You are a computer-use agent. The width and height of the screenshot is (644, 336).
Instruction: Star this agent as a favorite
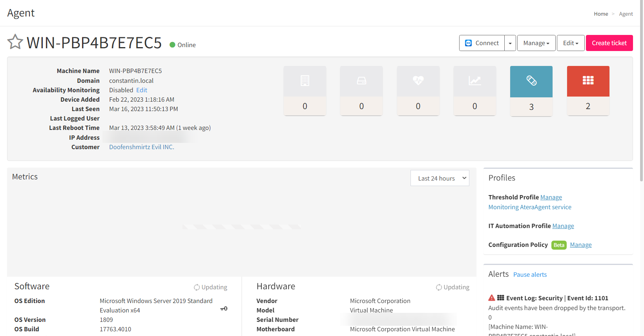[x=15, y=42]
